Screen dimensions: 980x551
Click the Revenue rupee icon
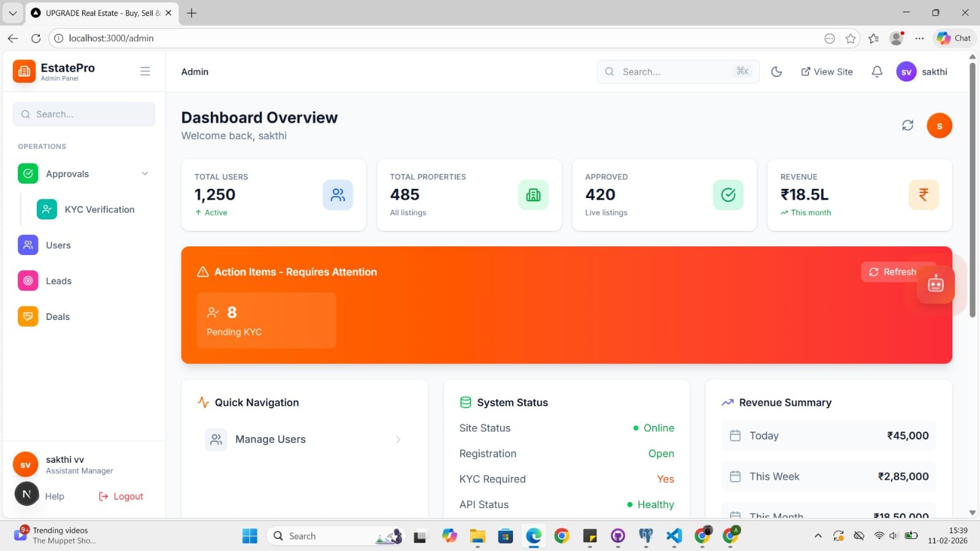click(x=924, y=195)
